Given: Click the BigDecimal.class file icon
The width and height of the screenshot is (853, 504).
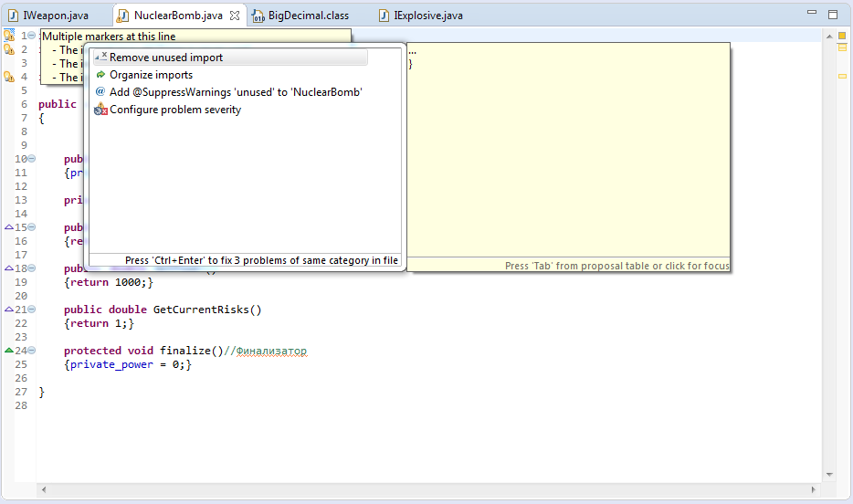Looking at the screenshot, I should click(258, 16).
